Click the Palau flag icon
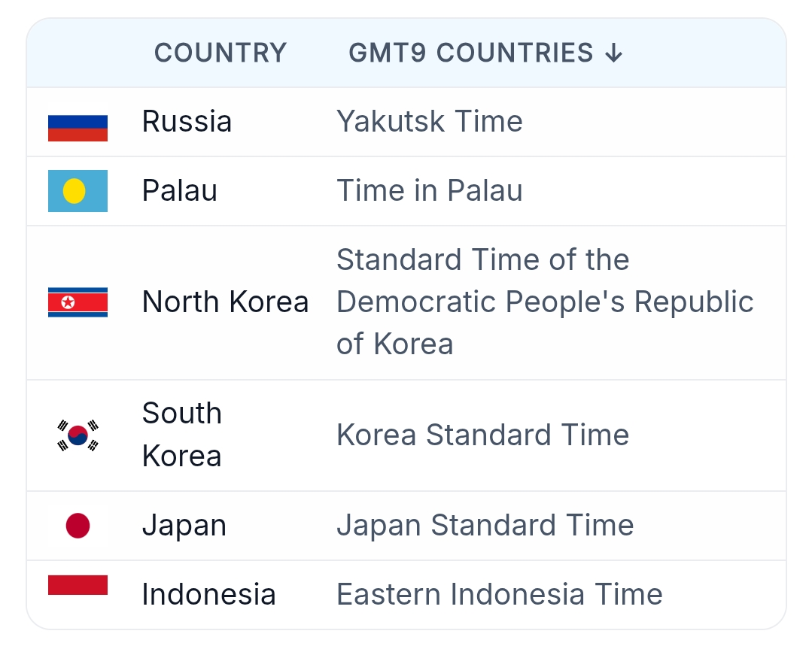 78,191
